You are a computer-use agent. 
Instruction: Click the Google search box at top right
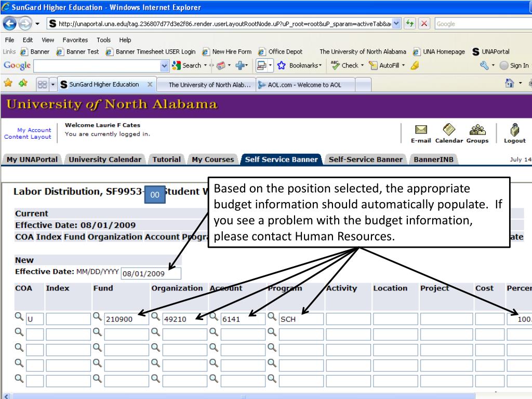click(x=483, y=24)
